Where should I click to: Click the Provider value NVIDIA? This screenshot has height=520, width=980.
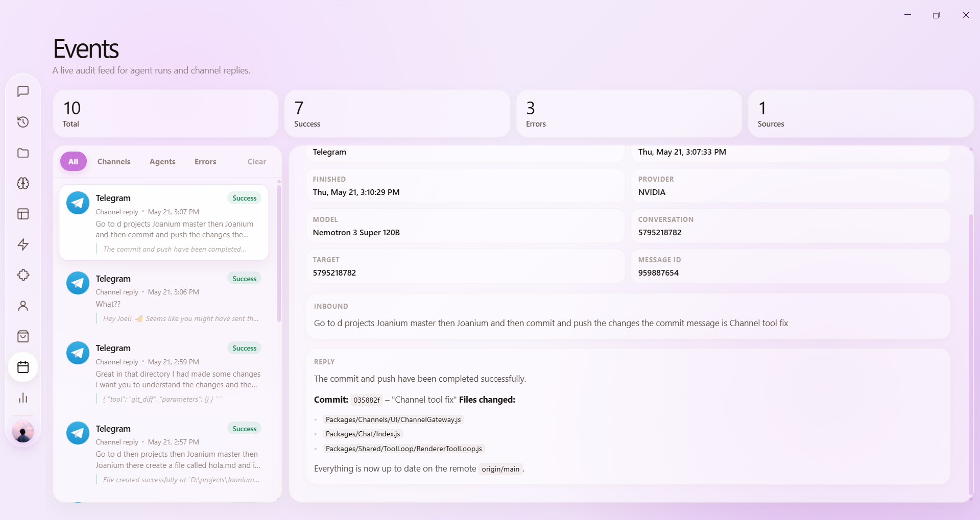coord(652,192)
